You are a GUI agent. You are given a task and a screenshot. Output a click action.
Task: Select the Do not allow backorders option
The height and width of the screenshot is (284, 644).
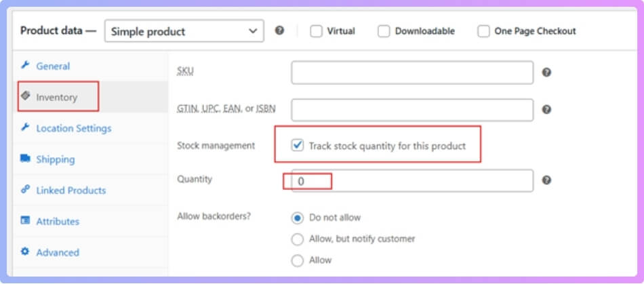[x=298, y=218]
